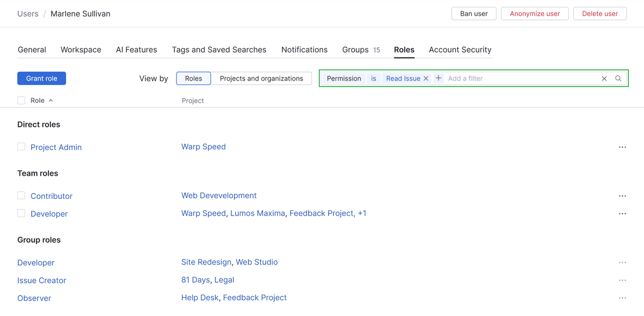
Task: Click the plus icon to add filter
Action: click(438, 78)
